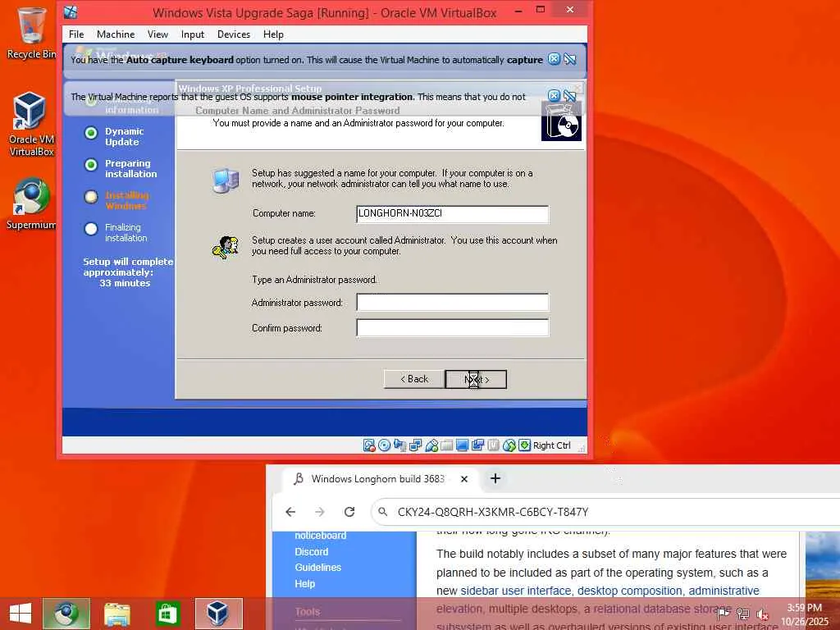Viewport: 840px width, 630px height.
Task: Open the network adapters indicator in VirtualBox status bar
Action: tap(416, 445)
